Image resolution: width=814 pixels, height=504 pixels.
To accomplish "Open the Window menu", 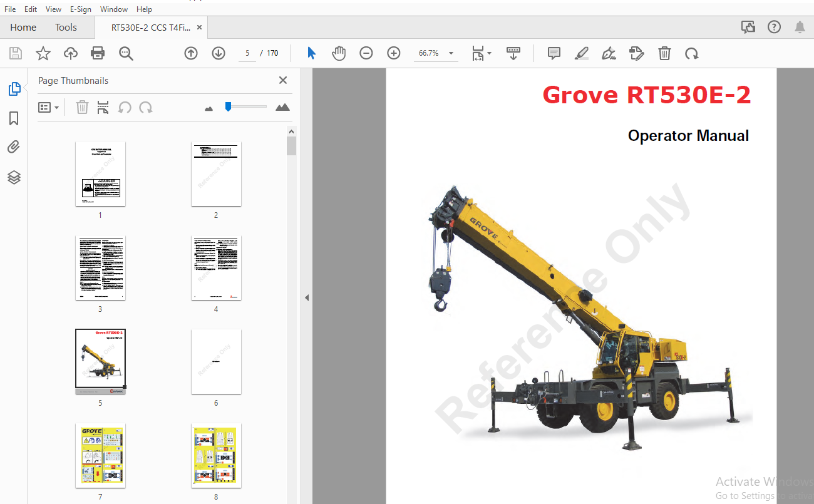I will click(x=114, y=9).
